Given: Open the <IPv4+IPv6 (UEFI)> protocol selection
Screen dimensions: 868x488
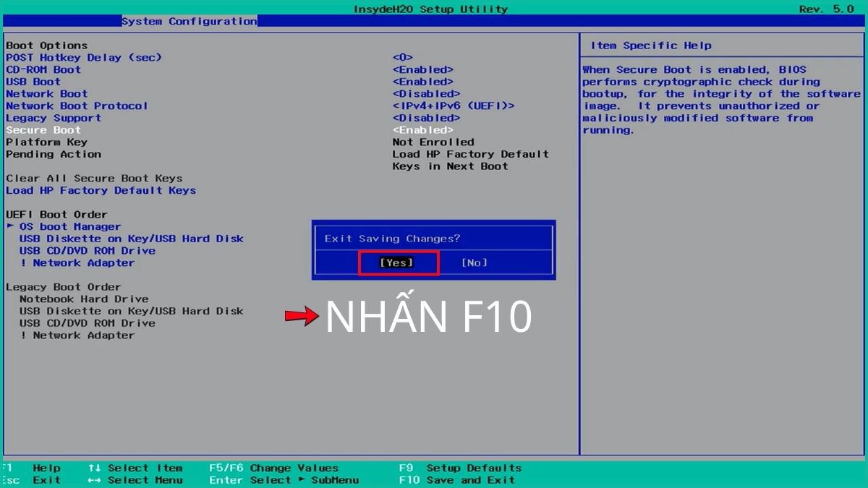Looking at the screenshot, I should point(454,106).
